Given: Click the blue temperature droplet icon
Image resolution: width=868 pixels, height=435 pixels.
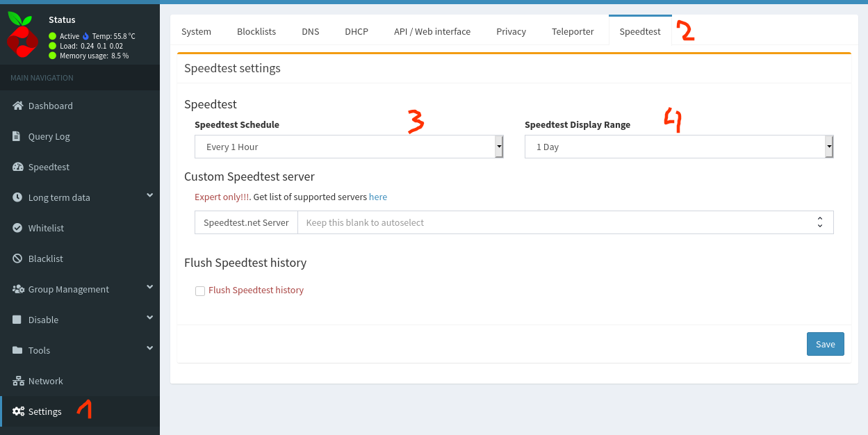Looking at the screenshot, I should tap(86, 36).
